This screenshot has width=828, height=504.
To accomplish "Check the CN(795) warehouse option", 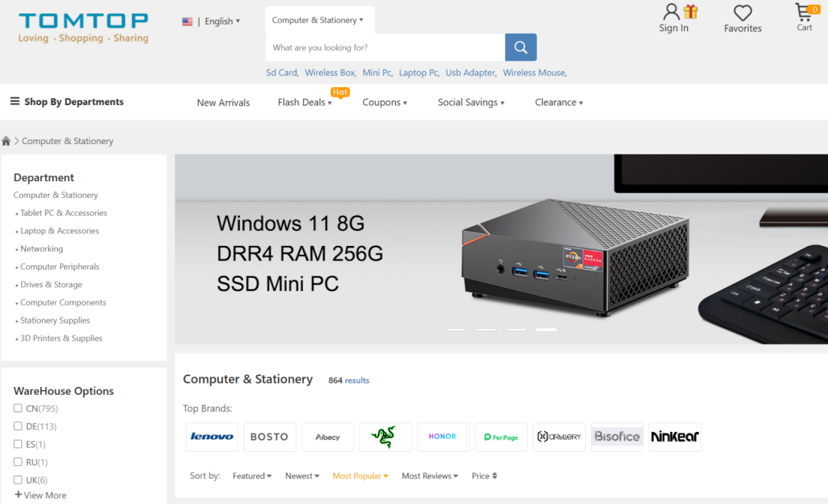I will click(x=18, y=408).
